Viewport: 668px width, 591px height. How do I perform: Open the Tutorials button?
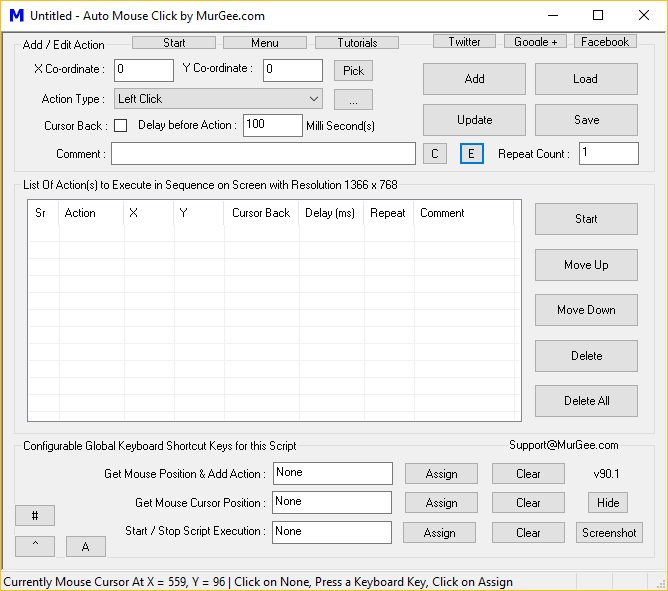coord(357,43)
